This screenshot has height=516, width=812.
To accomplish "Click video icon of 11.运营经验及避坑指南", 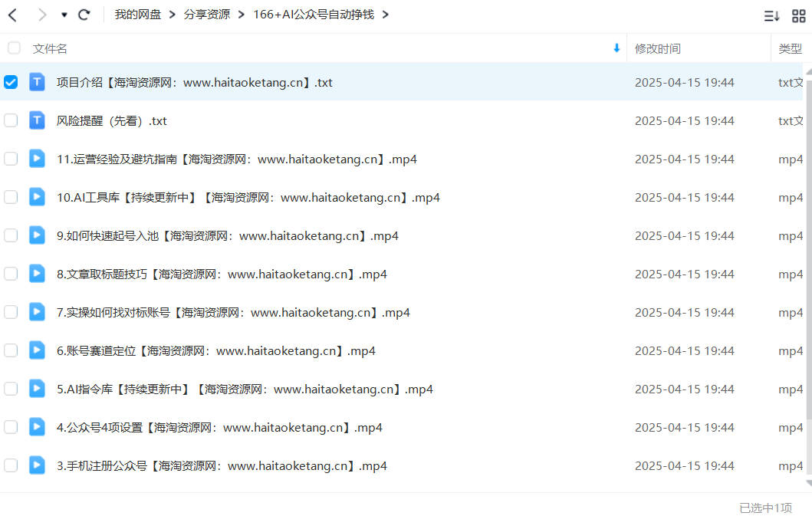I will pos(37,159).
